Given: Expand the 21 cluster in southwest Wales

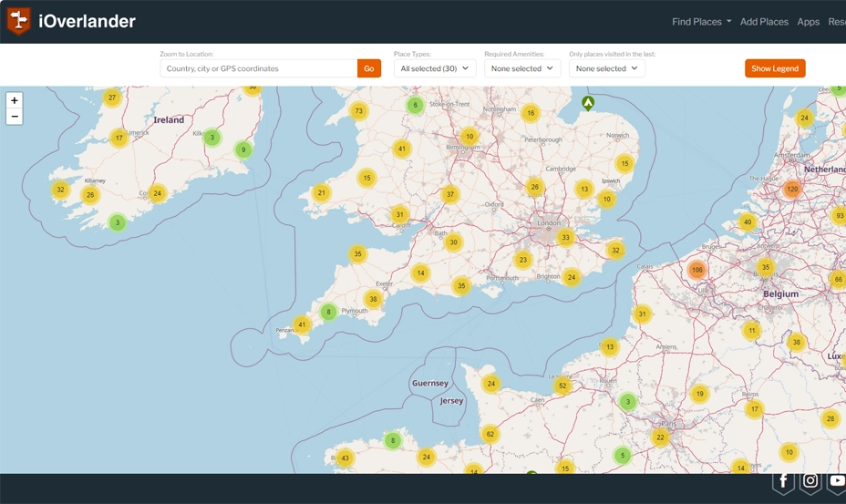Looking at the screenshot, I should tap(322, 193).
